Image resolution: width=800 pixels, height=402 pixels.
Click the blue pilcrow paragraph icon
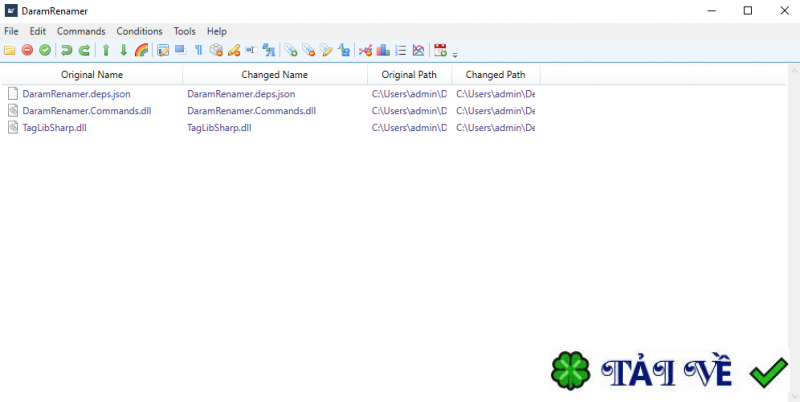click(198, 50)
